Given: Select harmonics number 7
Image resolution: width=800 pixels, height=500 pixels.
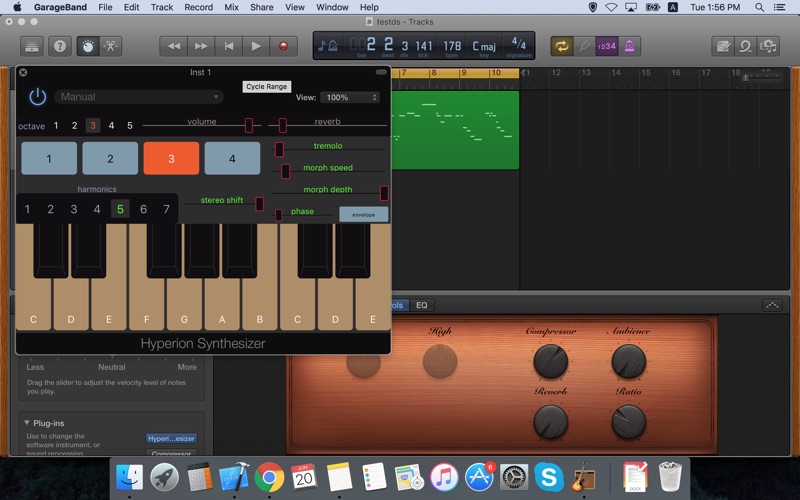Looking at the screenshot, I should [166, 209].
